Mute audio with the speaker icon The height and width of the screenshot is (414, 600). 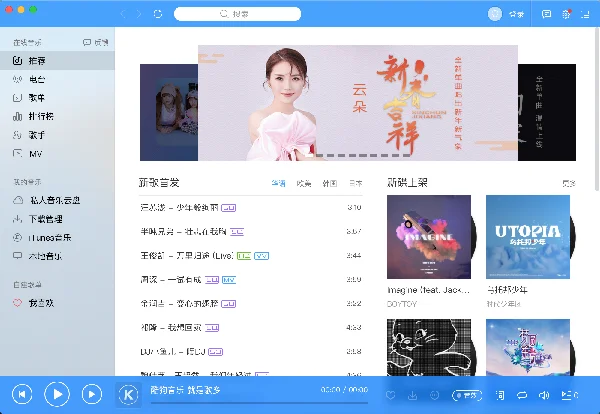(544, 395)
